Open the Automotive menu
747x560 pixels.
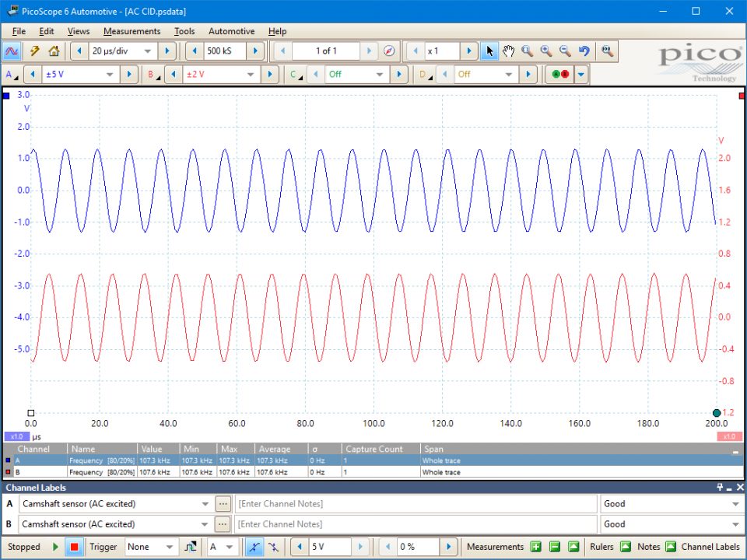click(x=232, y=31)
